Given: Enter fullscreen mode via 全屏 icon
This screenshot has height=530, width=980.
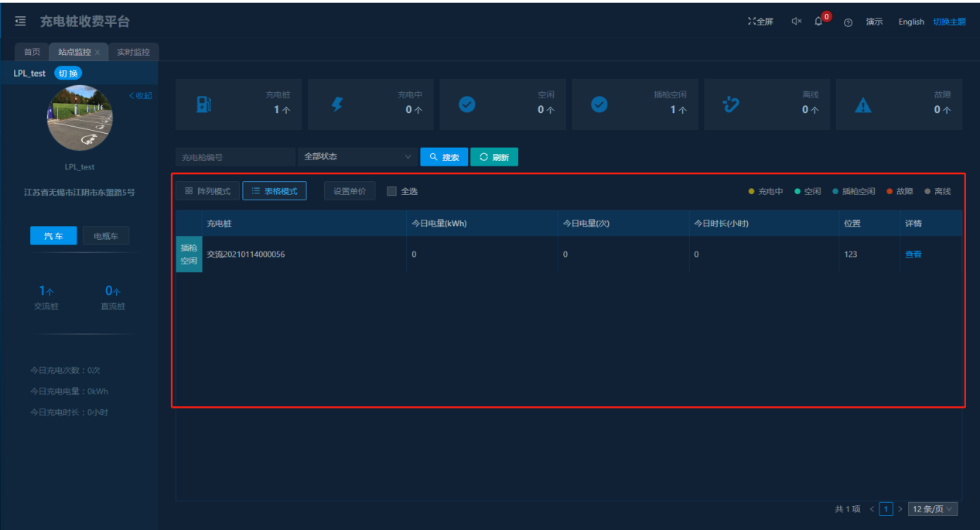Looking at the screenshot, I should click(x=760, y=22).
